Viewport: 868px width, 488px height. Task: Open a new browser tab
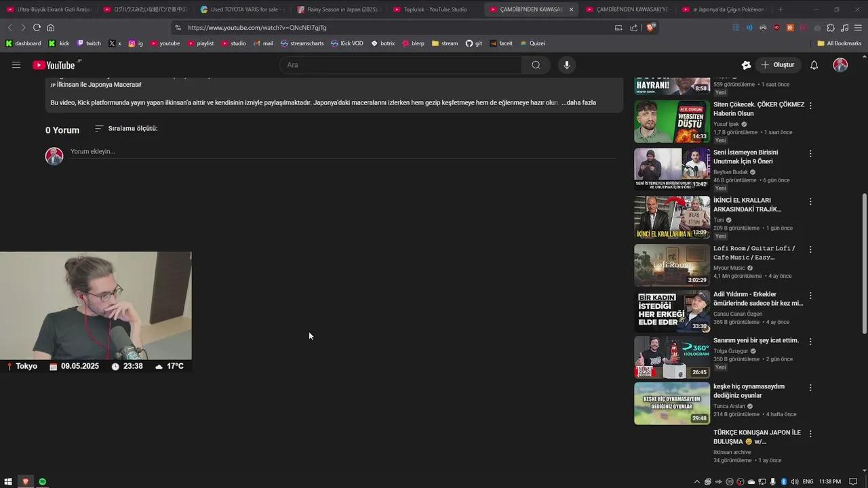[x=781, y=9]
